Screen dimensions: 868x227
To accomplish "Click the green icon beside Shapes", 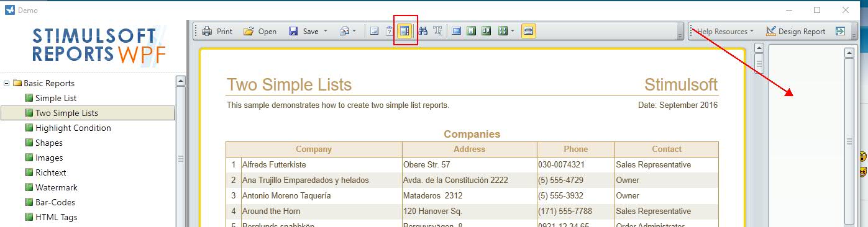I will 29,143.
